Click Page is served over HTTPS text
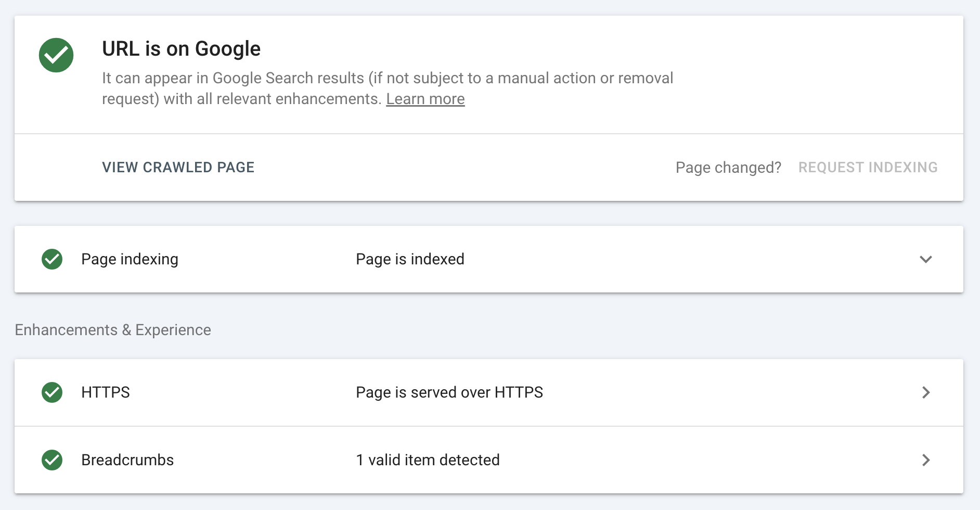The width and height of the screenshot is (980, 510). pos(449,392)
